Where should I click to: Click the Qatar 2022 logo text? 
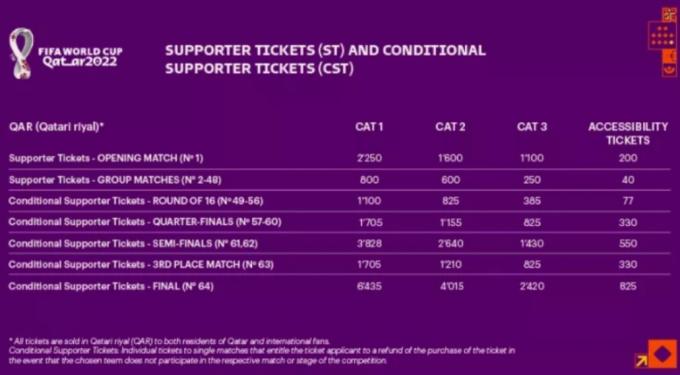point(80,57)
